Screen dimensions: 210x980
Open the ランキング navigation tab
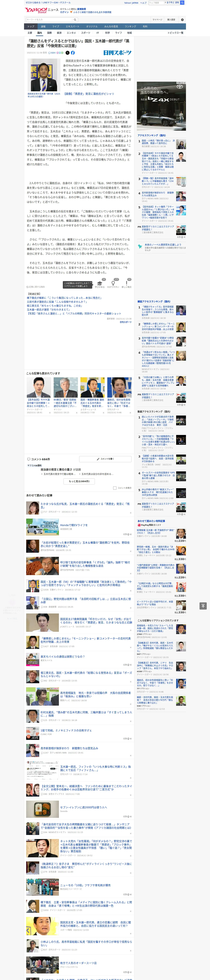coord(130,27)
